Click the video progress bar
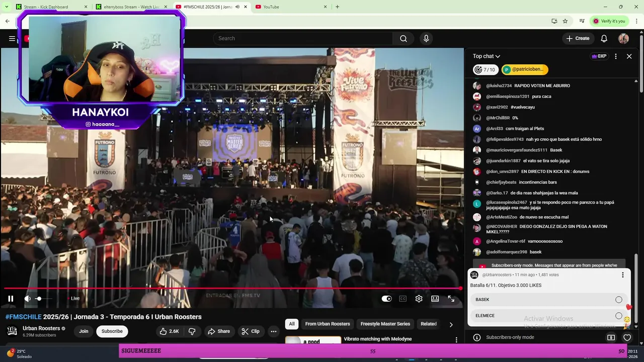This screenshot has width=644, height=362. 232,289
